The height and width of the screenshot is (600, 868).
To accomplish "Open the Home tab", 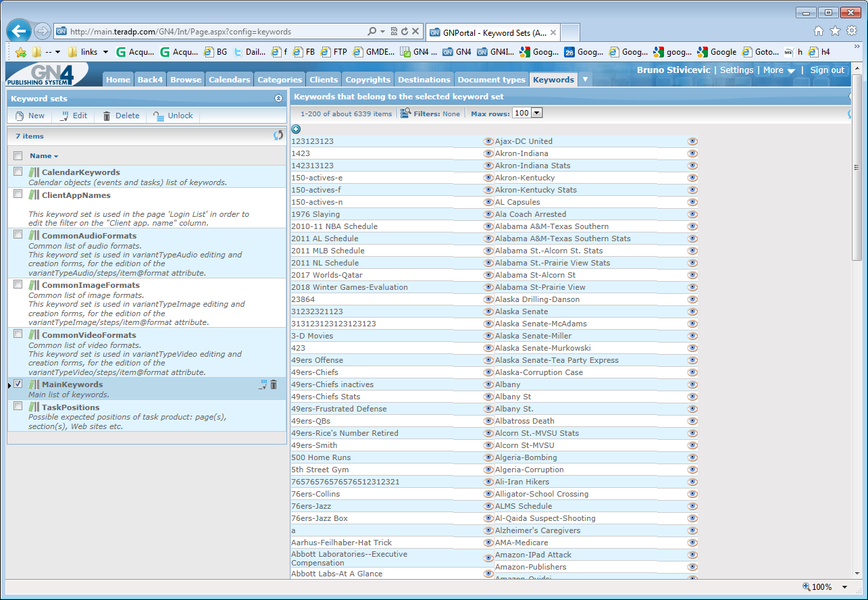I will click(118, 80).
